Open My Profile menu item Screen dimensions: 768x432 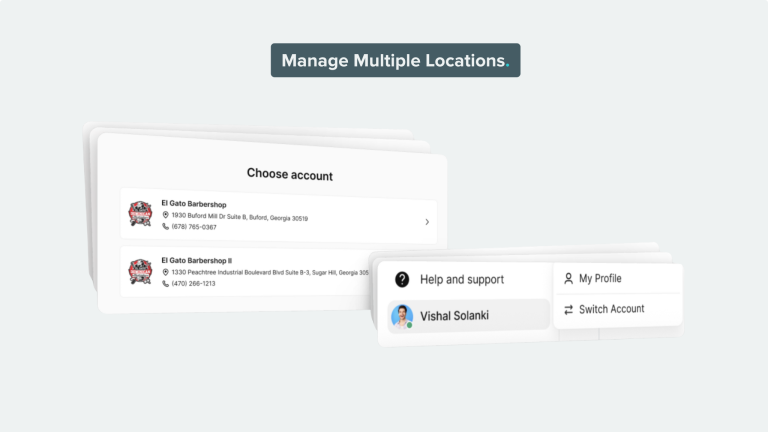[618, 278]
